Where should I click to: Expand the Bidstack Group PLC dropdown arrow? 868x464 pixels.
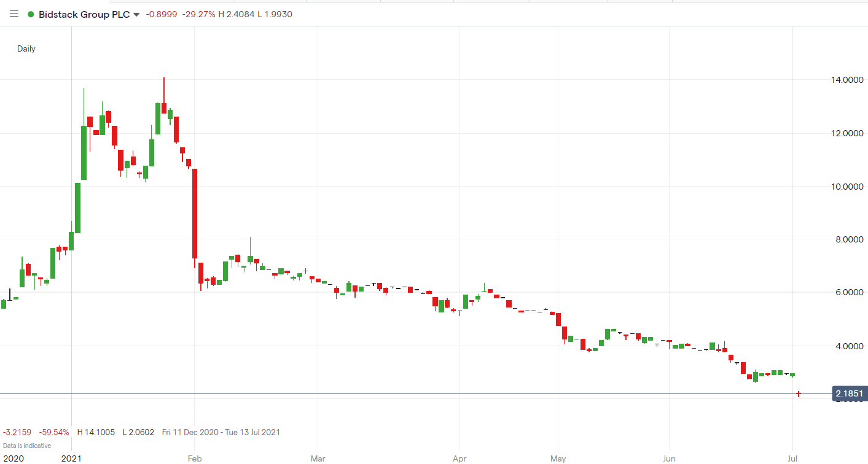pyautogui.click(x=136, y=15)
